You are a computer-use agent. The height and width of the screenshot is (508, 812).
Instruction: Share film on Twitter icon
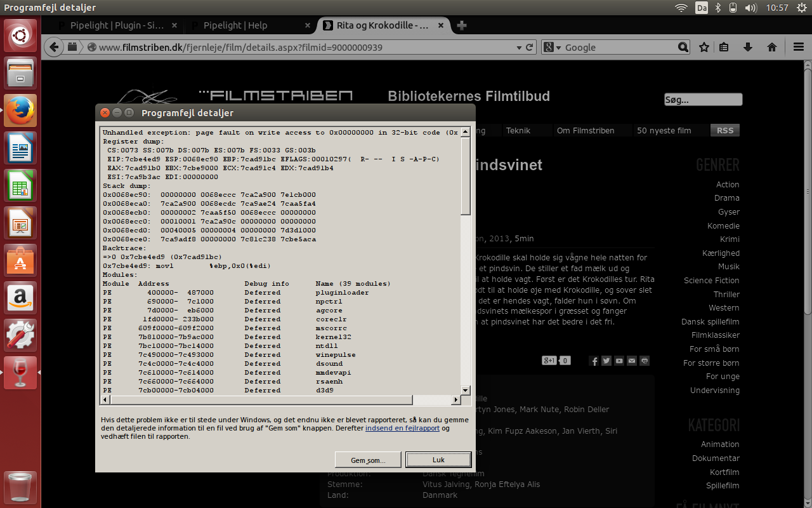tap(606, 361)
